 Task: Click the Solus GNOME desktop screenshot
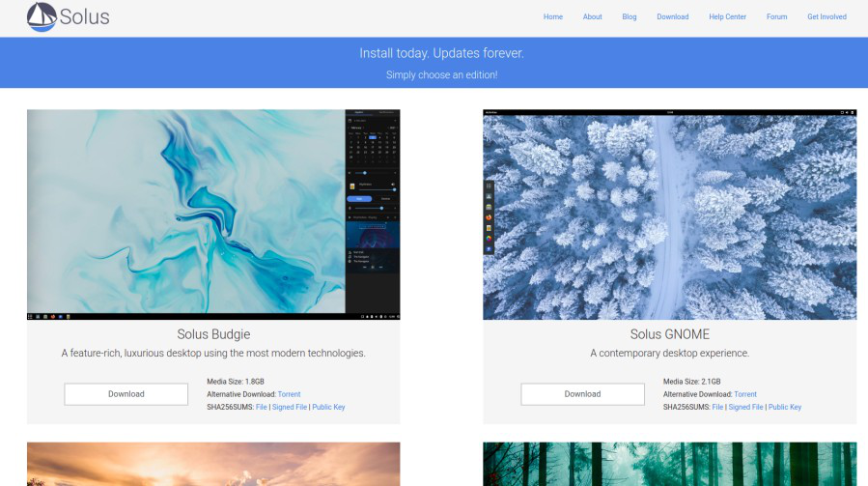670,214
